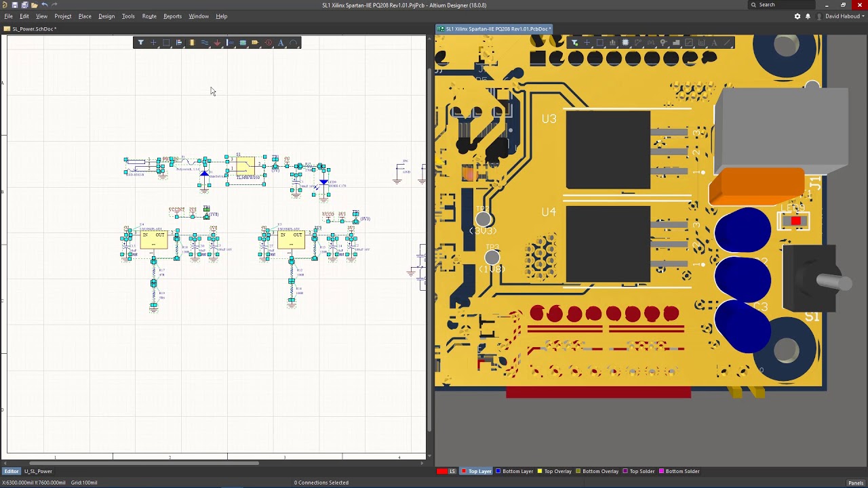868x488 pixels.
Task: Switch to the Bottom Solder layer tab
Action: [x=679, y=471]
